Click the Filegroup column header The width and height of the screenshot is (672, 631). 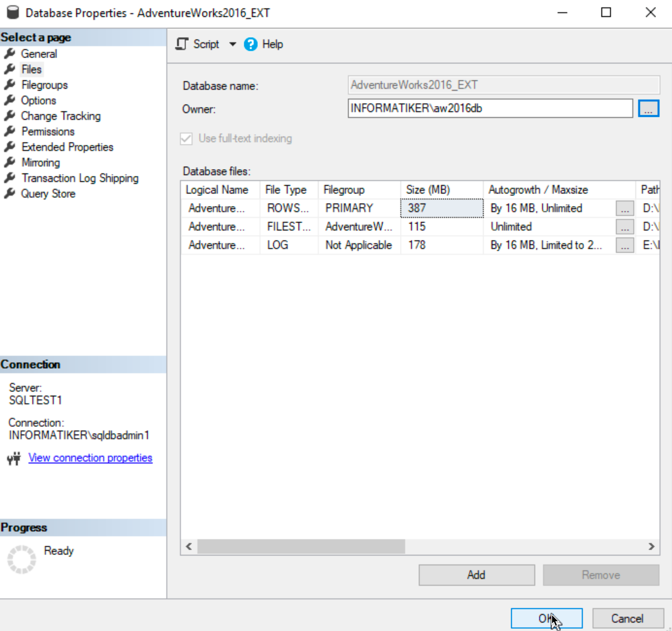pyautogui.click(x=359, y=190)
